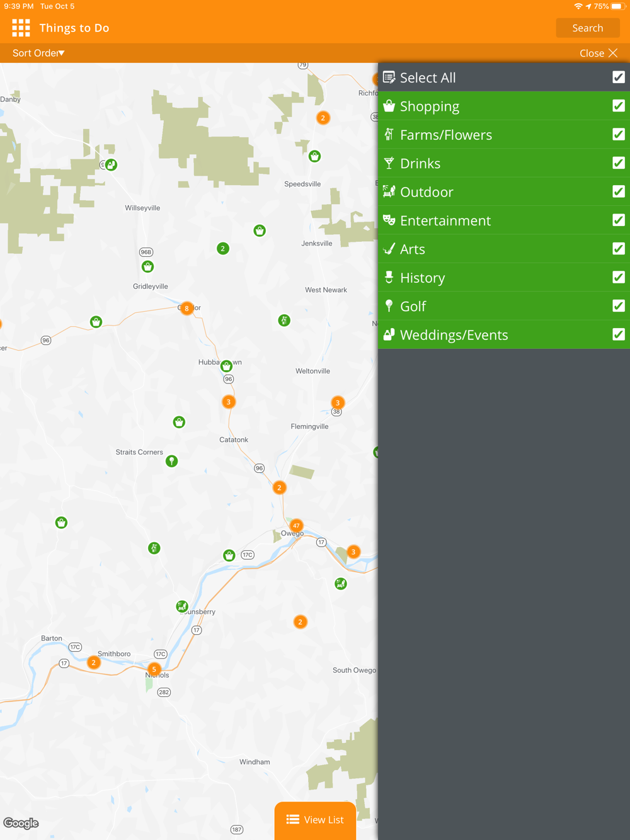Click the Google logo on map
The height and width of the screenshot is (840, 630).
21,823
